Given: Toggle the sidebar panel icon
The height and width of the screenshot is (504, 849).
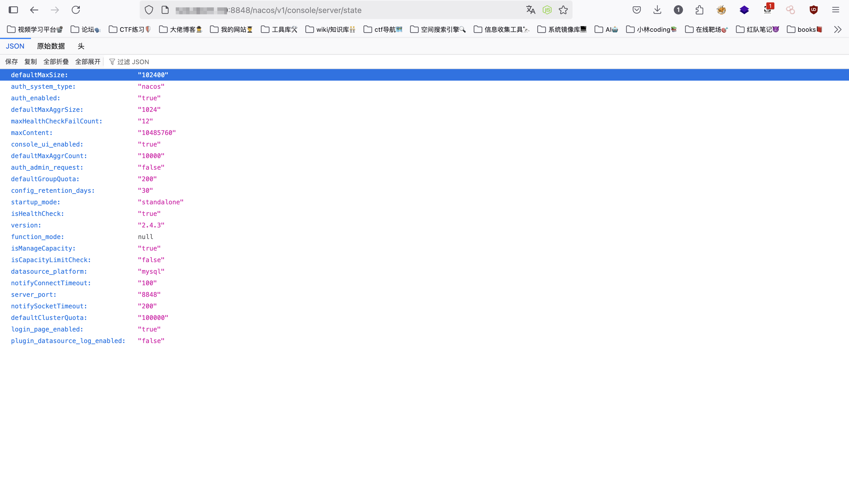Looking at the screenshot, I should click(x=13, y=10).
